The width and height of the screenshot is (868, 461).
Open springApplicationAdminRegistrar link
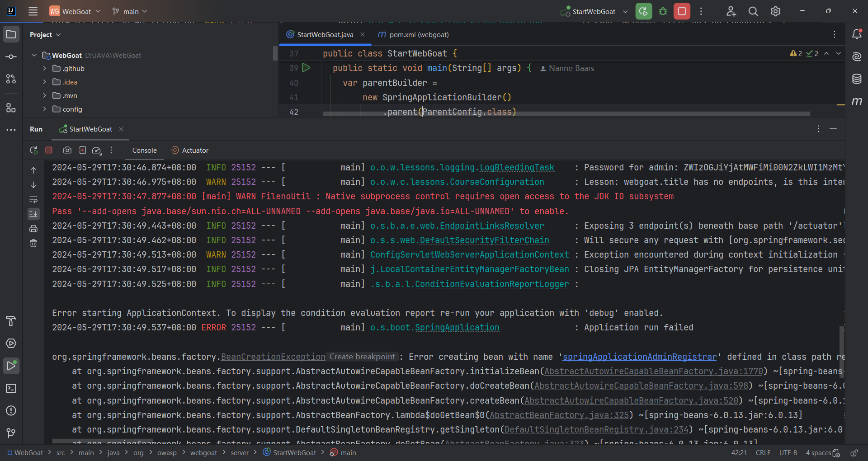639,357
